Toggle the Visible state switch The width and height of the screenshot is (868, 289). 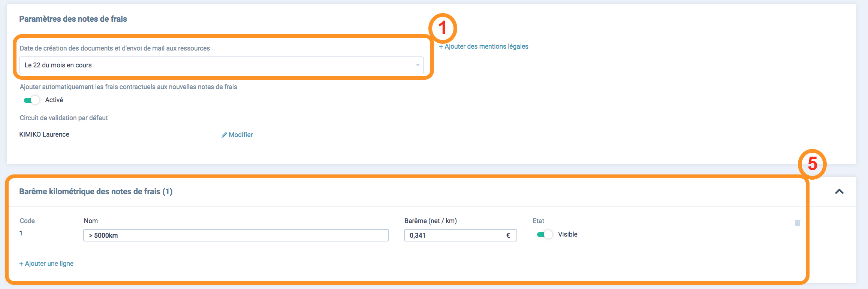(x=545, y=234)
